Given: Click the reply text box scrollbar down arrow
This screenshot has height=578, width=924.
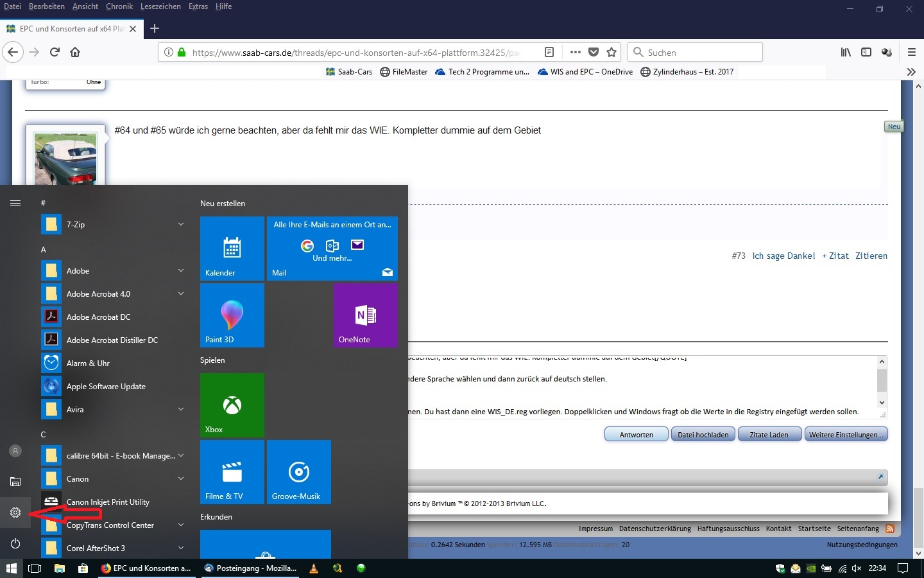Looking at the screenshot, I should (882, 402).
